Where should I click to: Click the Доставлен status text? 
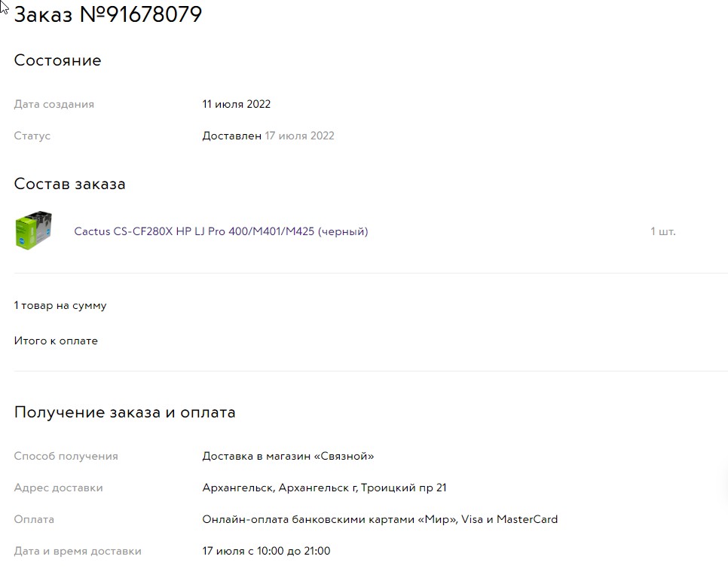pyautogui.click(x=231, y=136)
